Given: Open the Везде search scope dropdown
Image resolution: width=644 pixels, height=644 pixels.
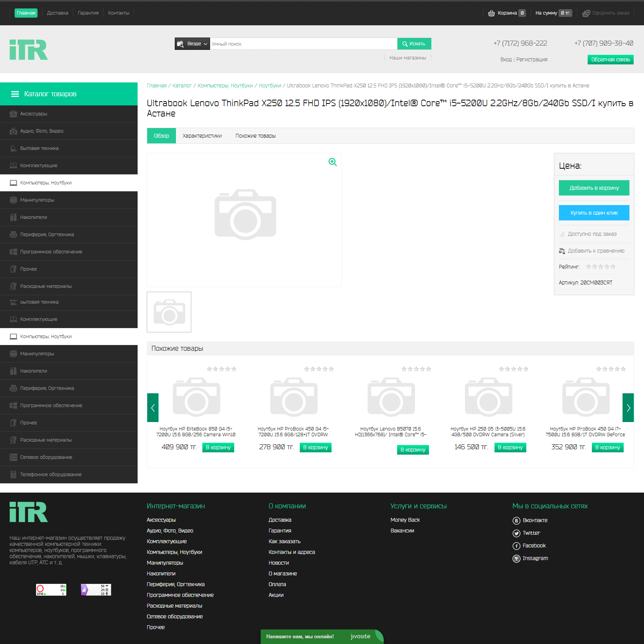Looking at the screenshot, I should (192, 44).
